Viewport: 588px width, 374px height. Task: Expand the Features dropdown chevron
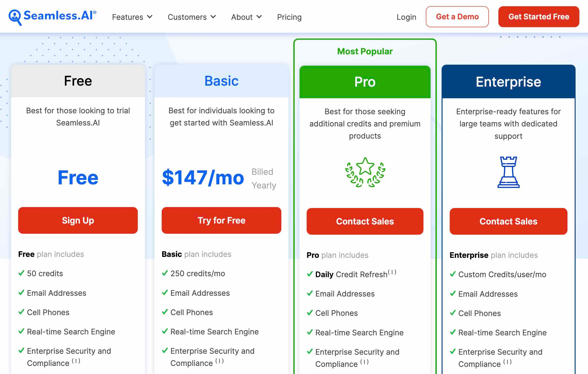pos(150,17)
